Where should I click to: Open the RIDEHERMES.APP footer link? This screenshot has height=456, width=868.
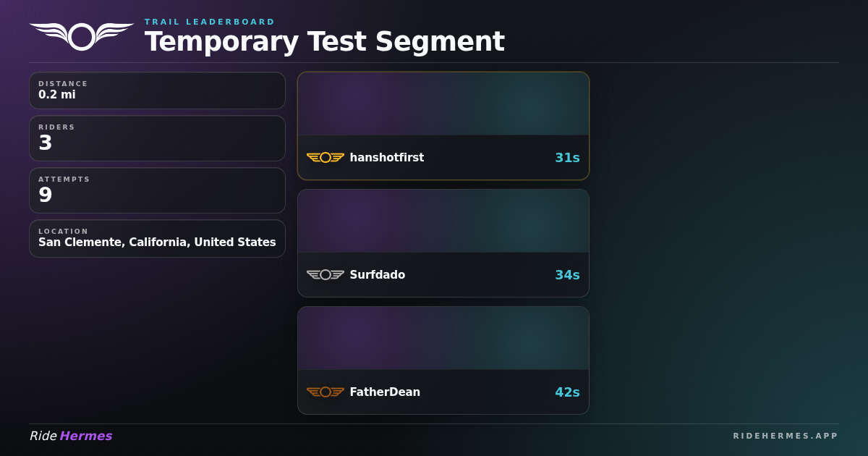786,436
